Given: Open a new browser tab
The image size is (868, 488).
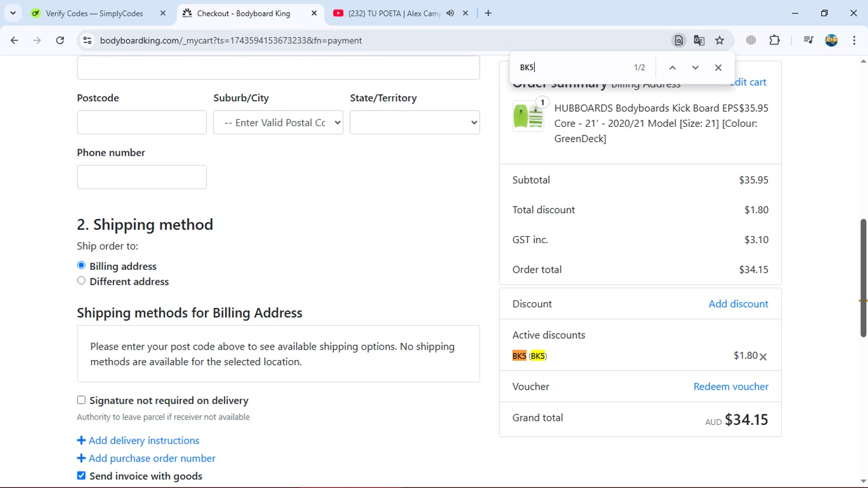Looking at the screenshot, I should [x=488, y=13].
